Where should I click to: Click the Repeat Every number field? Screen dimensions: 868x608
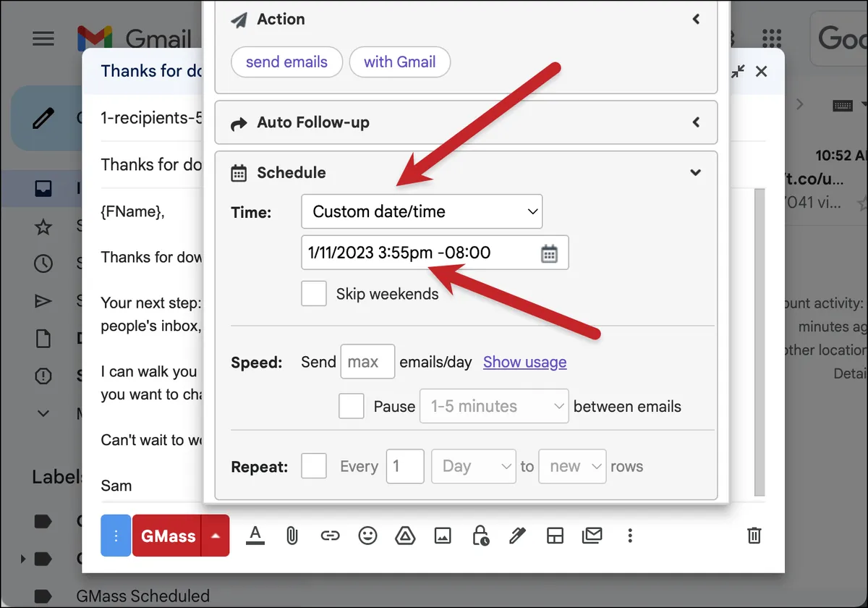(405, 466)
